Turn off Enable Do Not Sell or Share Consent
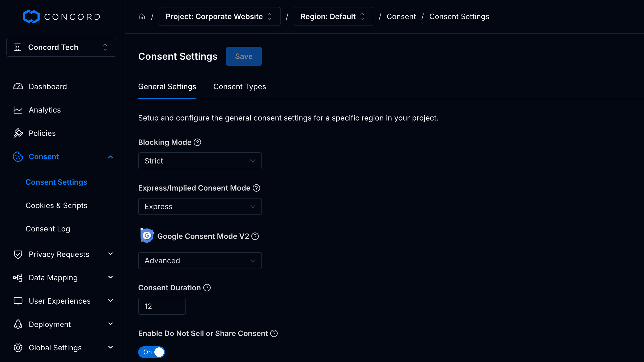The width and height of the screenshot is (644, 362). 151,352
